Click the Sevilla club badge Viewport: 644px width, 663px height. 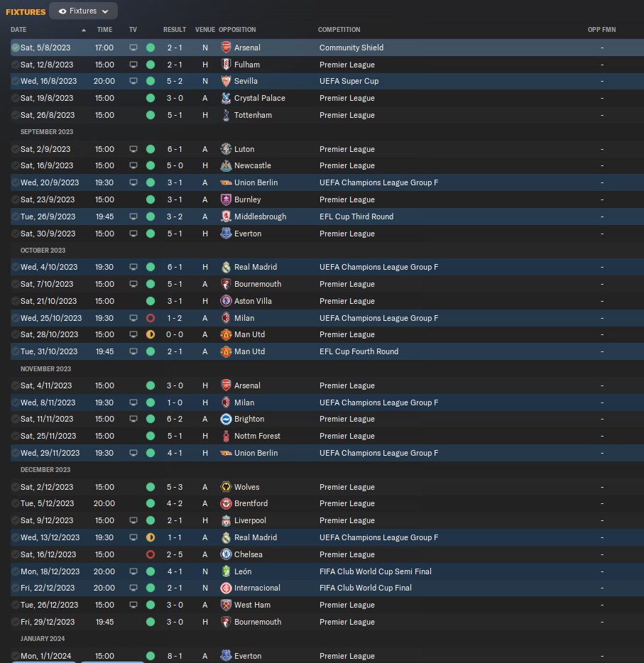[227, 81]
